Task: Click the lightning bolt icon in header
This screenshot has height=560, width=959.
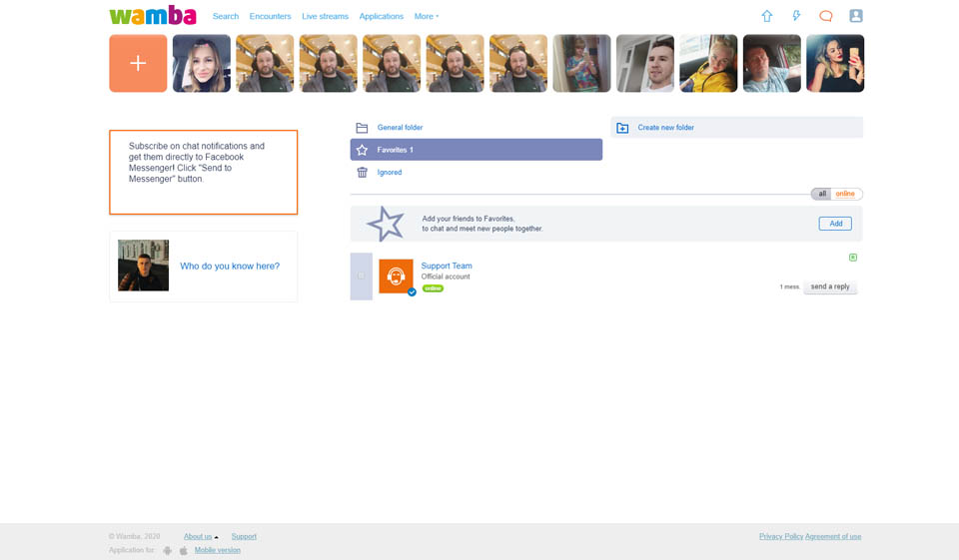Action: (x=796, y=16)
